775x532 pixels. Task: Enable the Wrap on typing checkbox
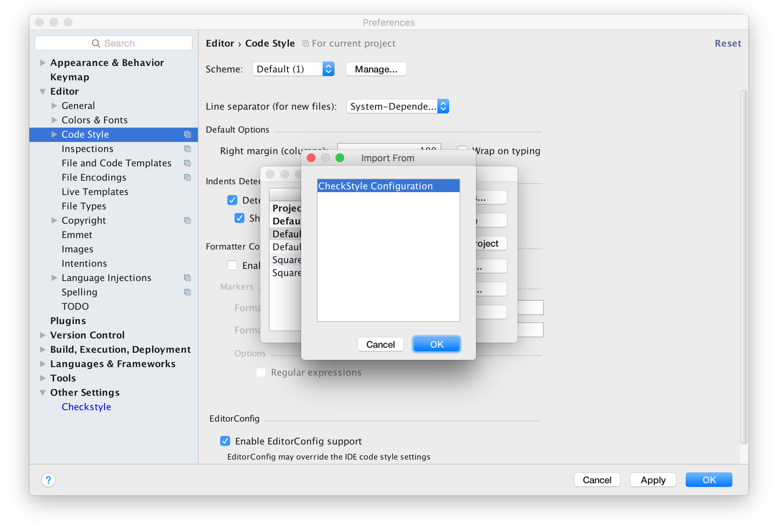(x=462, y=148)
